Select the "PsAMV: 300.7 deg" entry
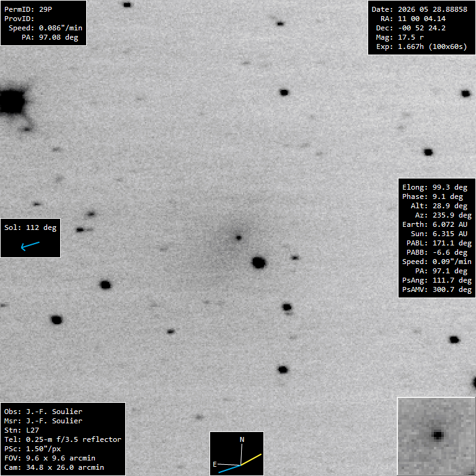This screenshot has width=476, height=476. pos(437,289)
